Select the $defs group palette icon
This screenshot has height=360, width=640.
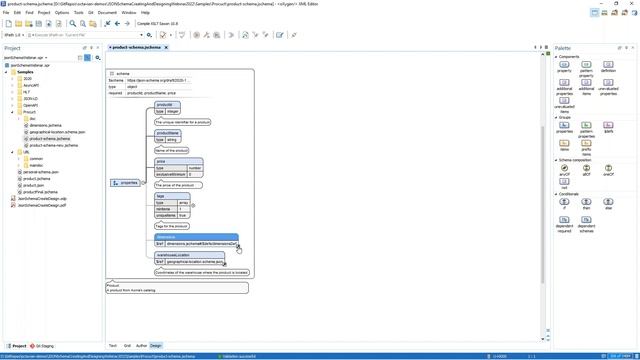point(608,128)
